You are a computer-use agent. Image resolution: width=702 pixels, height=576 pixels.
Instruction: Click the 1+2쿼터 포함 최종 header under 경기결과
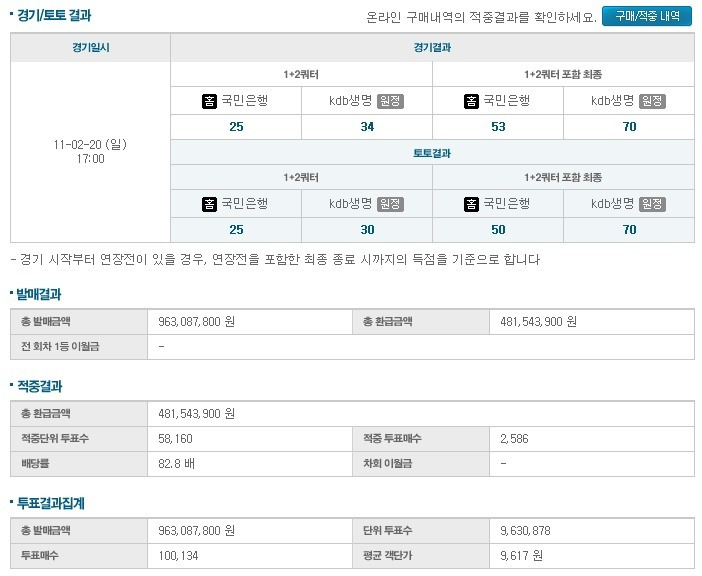click(x=563, y=75)
